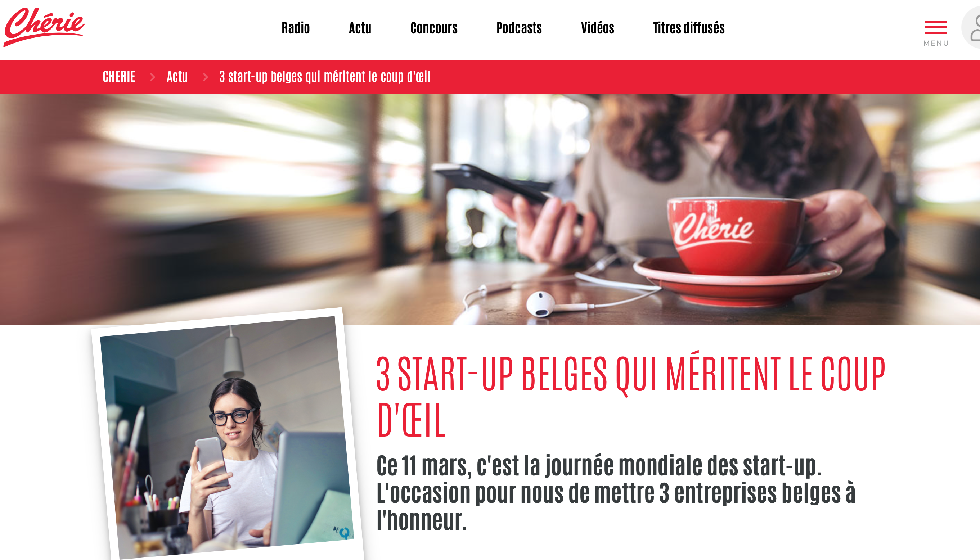Click the red article headline

click(631, 396)
